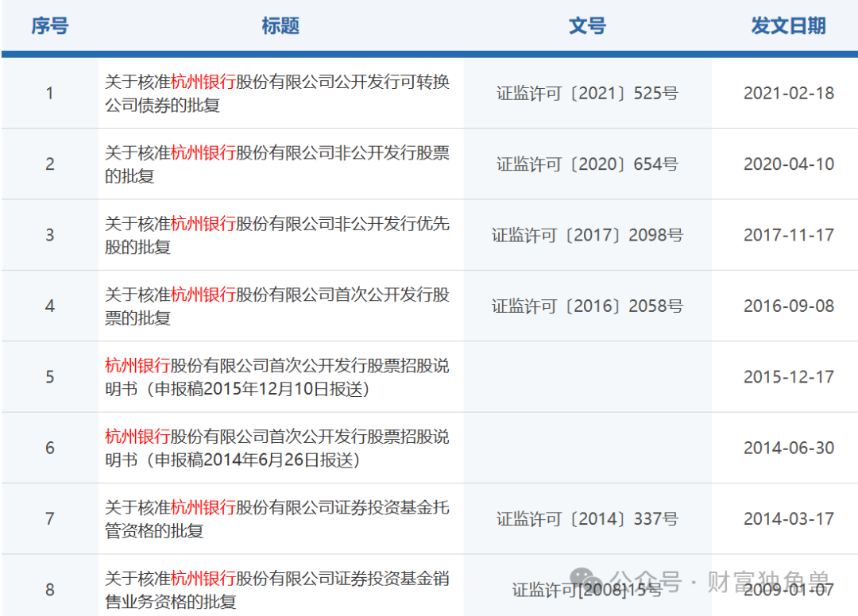Image resolution: width=858 pixels, height=616 pixels.
Task: Click the date 2020-04-10
Action: 789,164
